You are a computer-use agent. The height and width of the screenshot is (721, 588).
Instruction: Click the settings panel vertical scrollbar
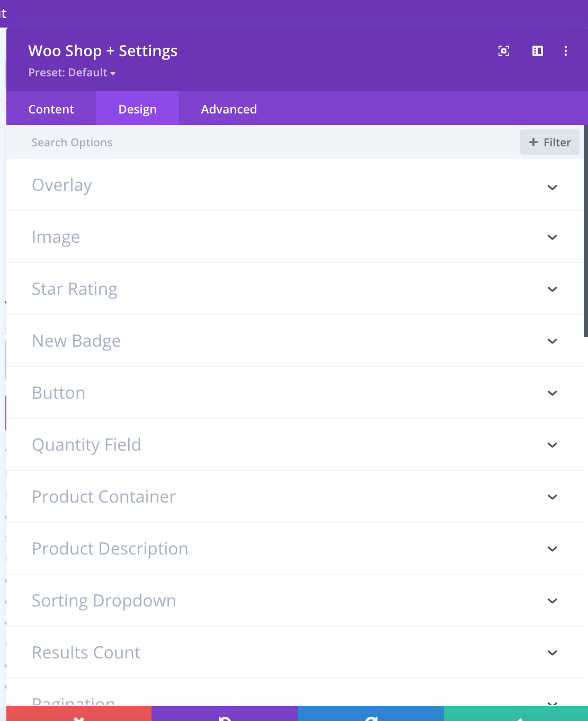pyautogui.click(x=586, y=231)
